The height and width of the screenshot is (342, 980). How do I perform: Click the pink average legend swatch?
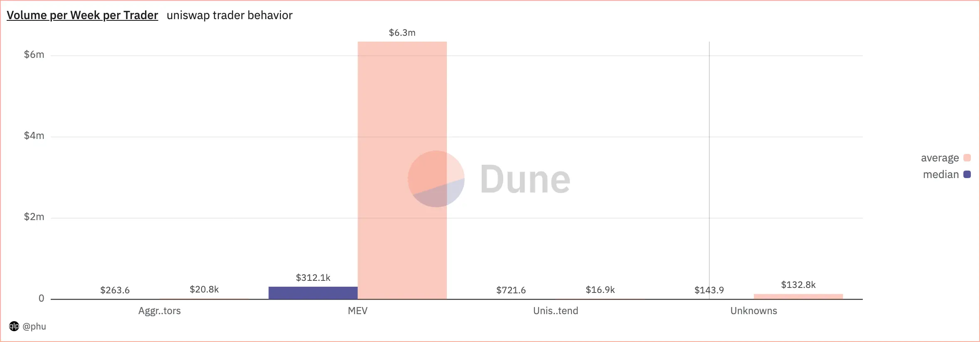[967, 158]
